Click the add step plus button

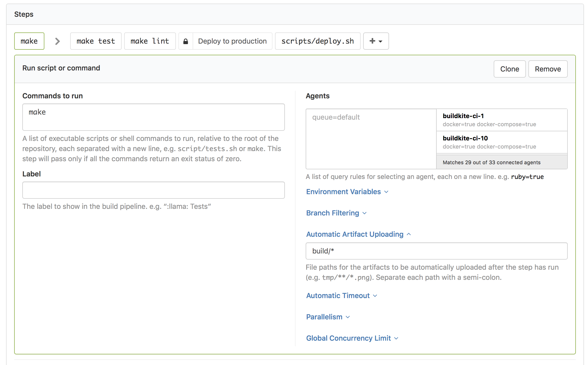click(x=372, y=41)
